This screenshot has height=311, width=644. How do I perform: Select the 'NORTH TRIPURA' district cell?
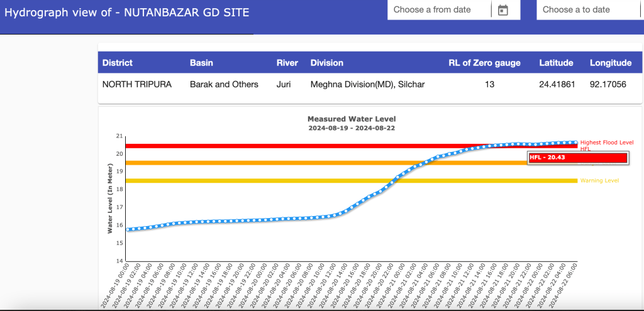pyautogui.click(x=136, y=84)
